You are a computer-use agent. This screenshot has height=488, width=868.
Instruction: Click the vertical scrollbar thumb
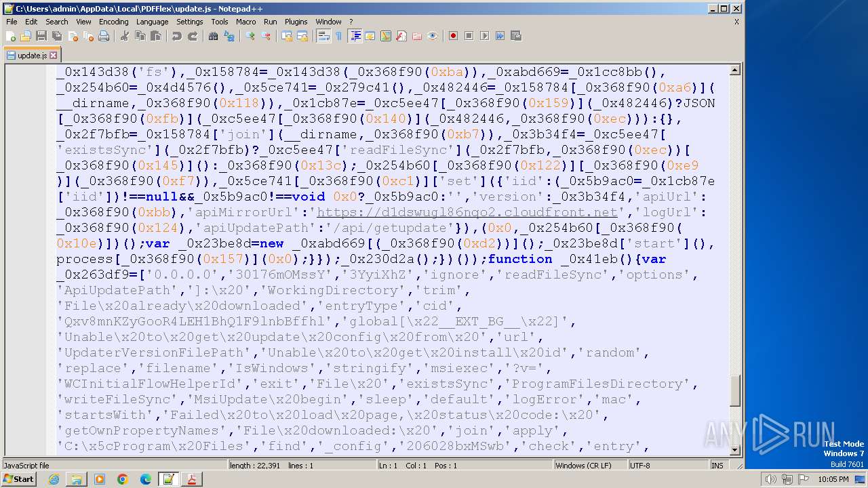point(734,390)
